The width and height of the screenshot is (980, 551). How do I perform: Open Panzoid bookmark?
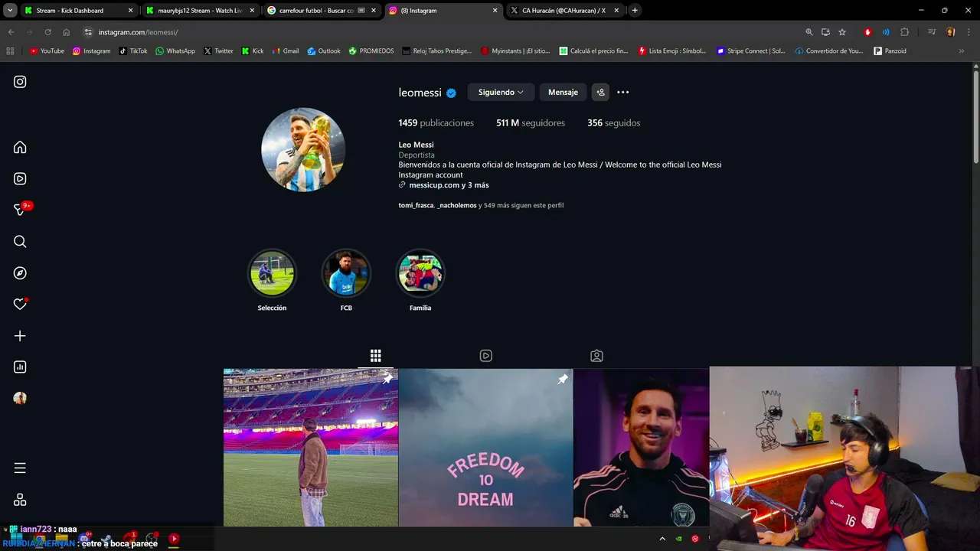(890, 51)
